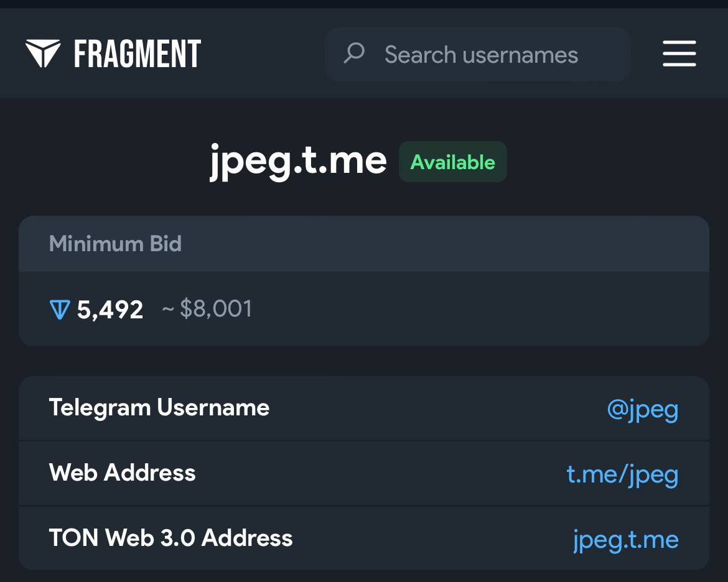Click the Minimum Bid section header
Screen dimensions: 728x582
click(x=115, y=244)
